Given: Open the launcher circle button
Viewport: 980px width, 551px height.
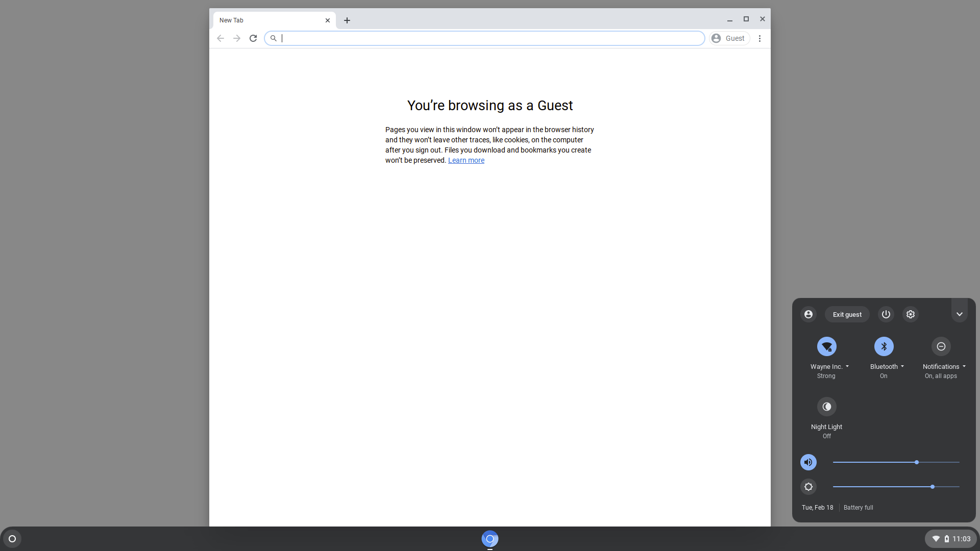Looking at the screenshot, I should pyautogui.click(x=12, y=539).
